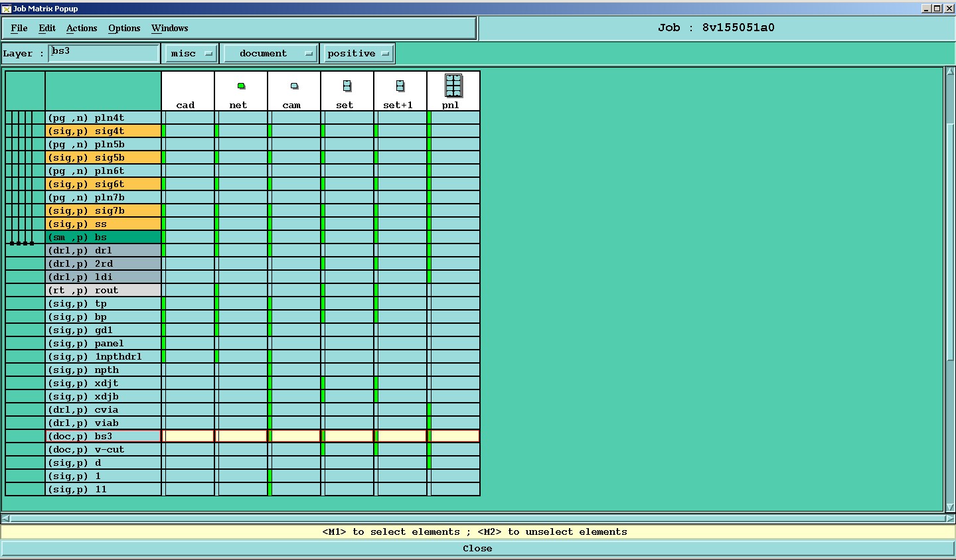Select layer row panel
This screenshot has width=956, height=560.
[103, 343]
